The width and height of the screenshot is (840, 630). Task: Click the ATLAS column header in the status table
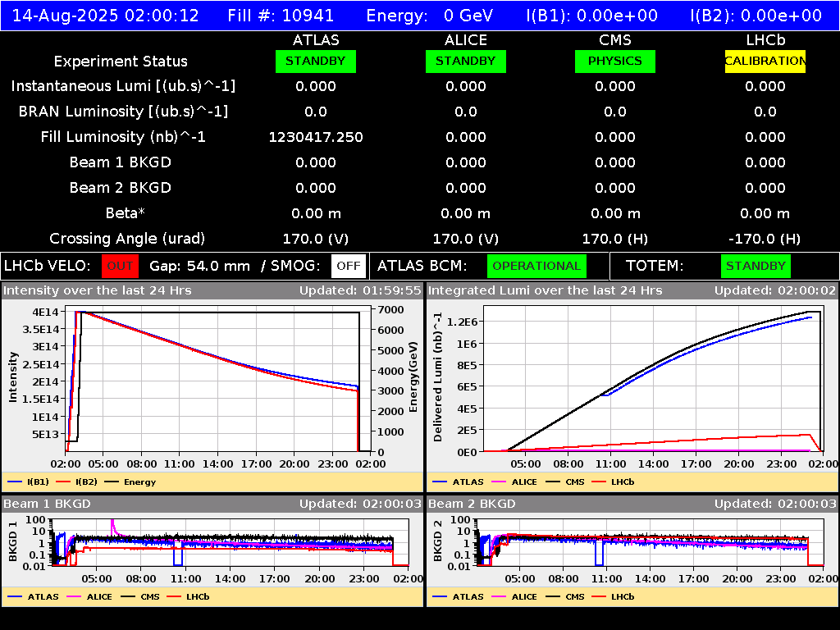316,40
